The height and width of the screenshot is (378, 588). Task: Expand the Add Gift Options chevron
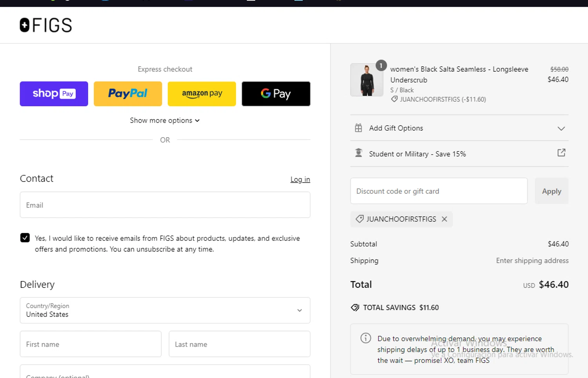point(561,129)
